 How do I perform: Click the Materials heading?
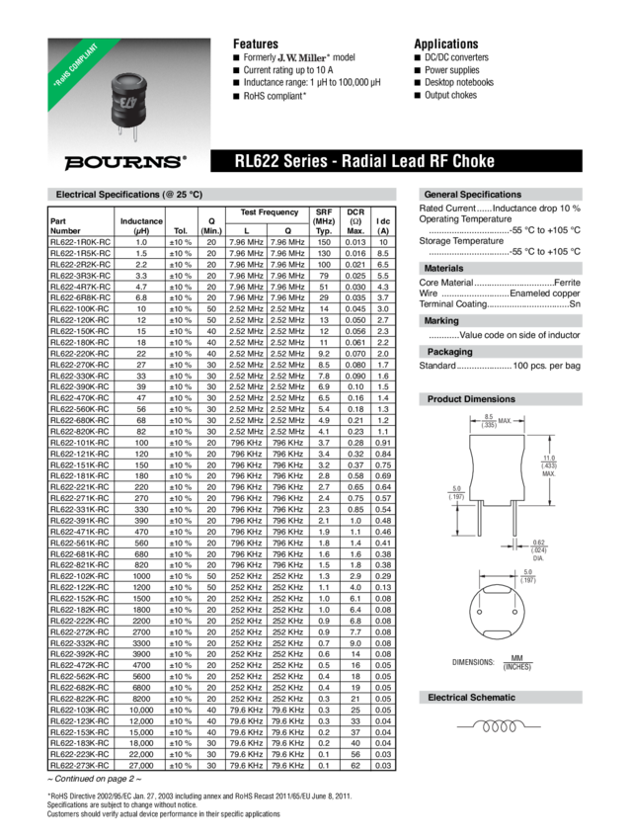click(x=443, y=269)
